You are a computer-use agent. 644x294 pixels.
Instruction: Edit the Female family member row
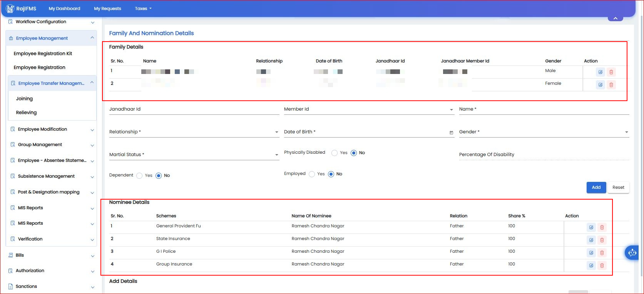tap(600, 85)
